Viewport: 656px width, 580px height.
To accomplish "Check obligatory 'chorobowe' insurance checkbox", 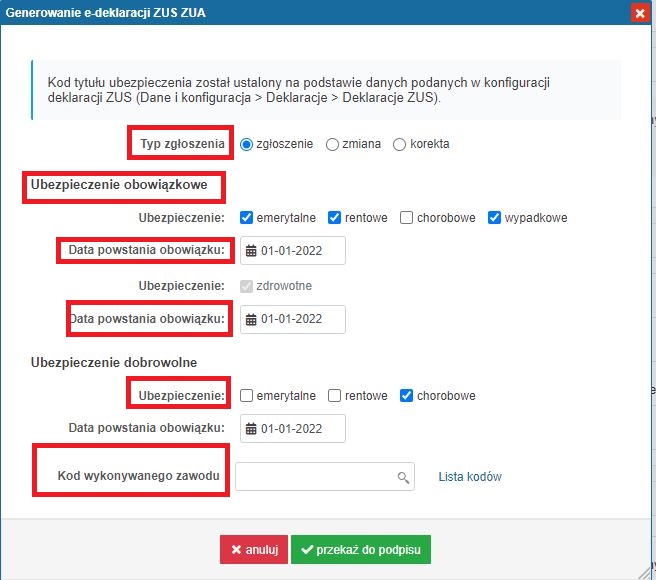I will 406,218.
